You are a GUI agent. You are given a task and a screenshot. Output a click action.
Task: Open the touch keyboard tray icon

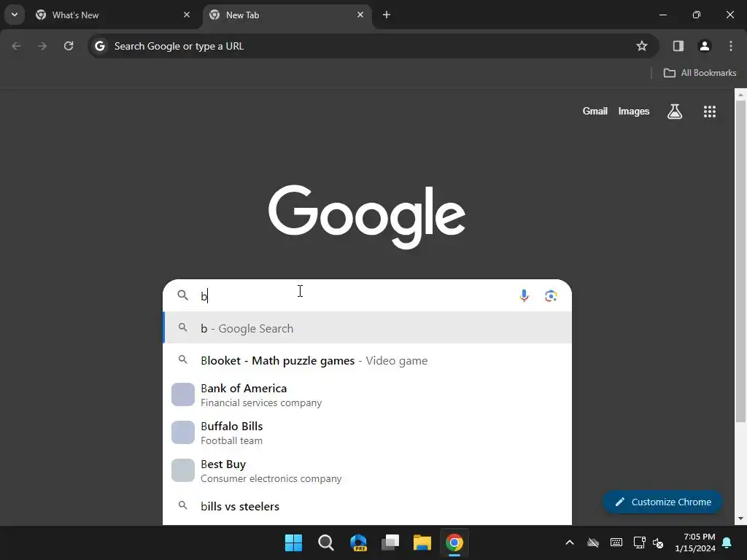616,542
